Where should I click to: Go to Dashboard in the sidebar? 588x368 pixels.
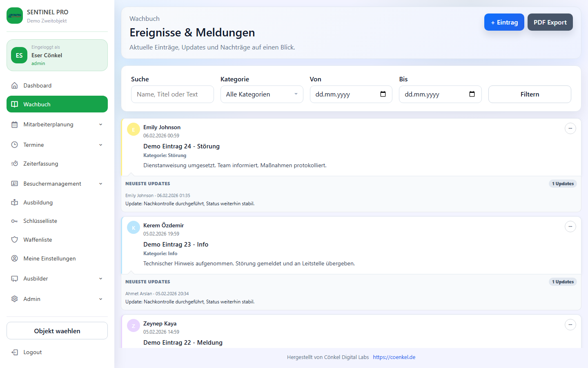point(37,86)
